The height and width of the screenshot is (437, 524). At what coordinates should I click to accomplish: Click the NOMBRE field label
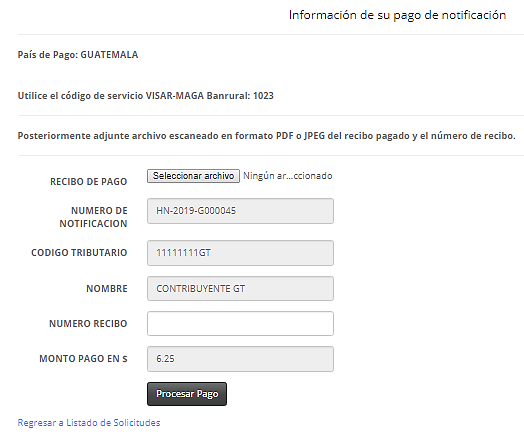coord(107,288)
